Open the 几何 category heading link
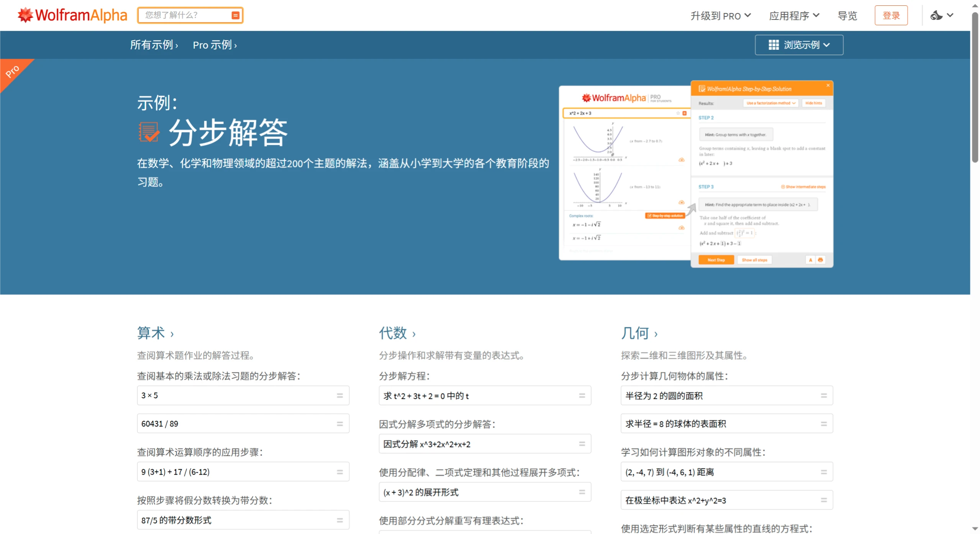980x534 pixels. pos(639,333)
